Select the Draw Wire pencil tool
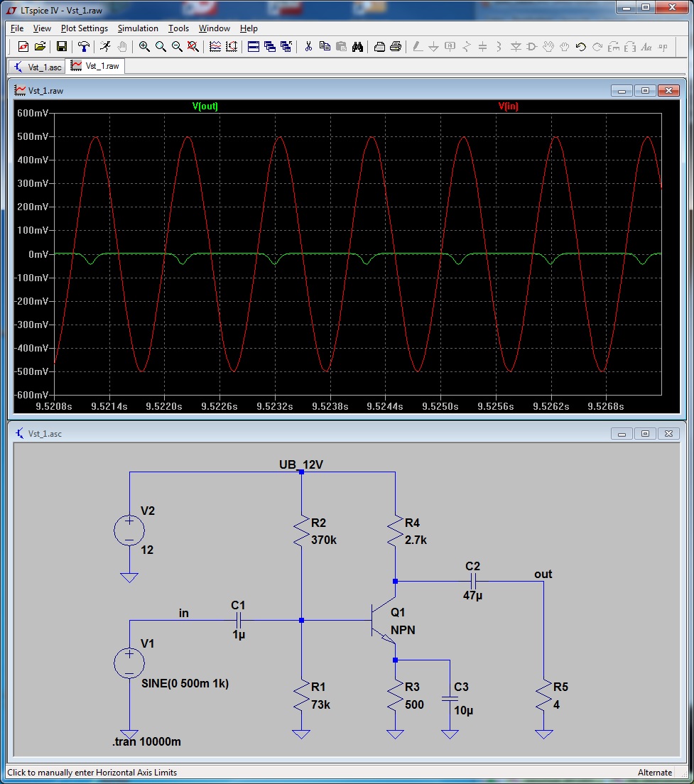Viewport: 694px width, 784px height. tap(418, 46)
